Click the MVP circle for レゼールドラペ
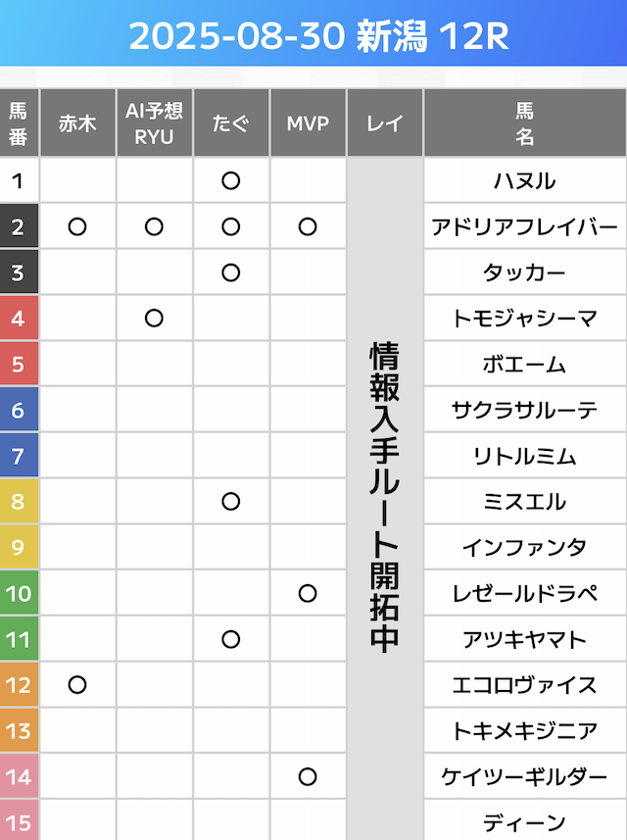Viewport: 627px width, 840px height. 308,593
